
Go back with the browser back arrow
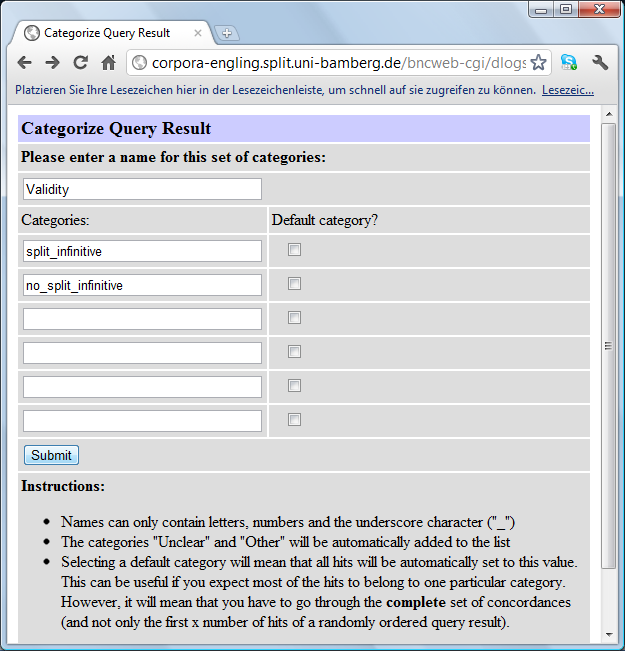[25, 63]
